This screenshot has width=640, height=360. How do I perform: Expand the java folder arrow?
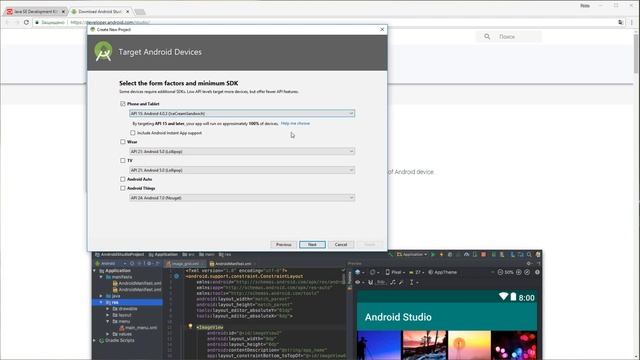pos(101,296)
